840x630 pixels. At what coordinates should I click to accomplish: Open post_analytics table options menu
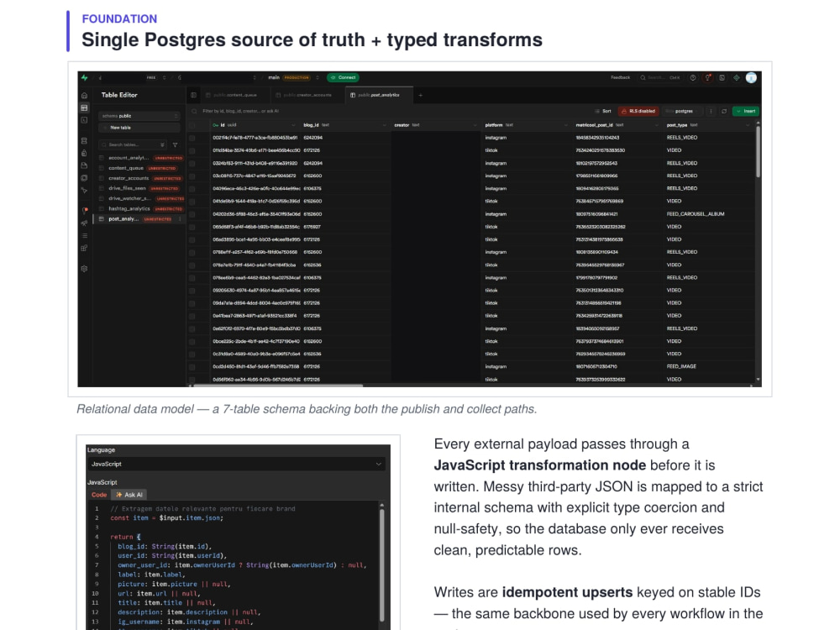[x=180, y=219]
